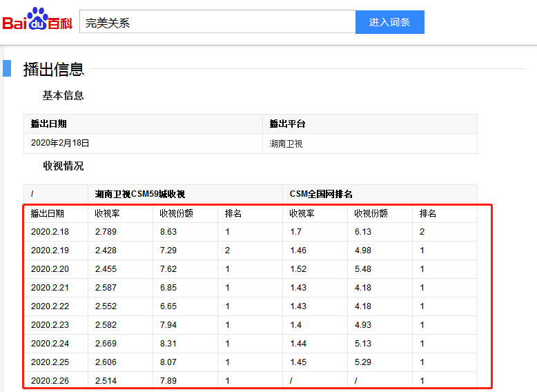Click the rating value 2.514
537x392 pixels.
[106, 381]
